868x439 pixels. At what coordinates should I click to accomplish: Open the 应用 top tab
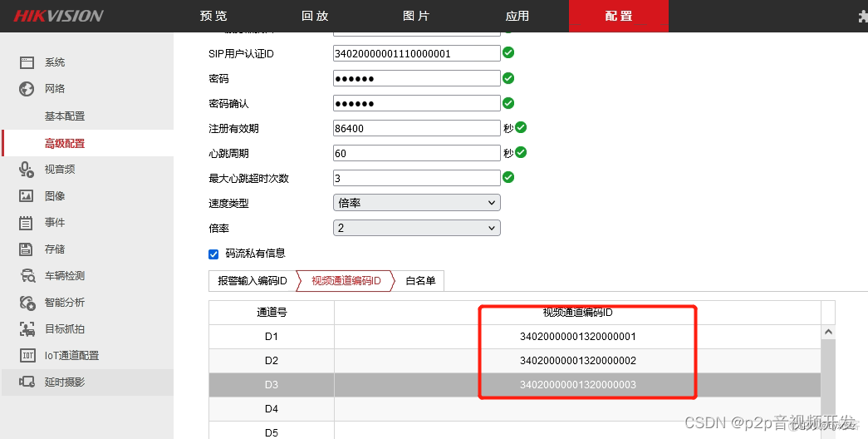pos(517,16)
